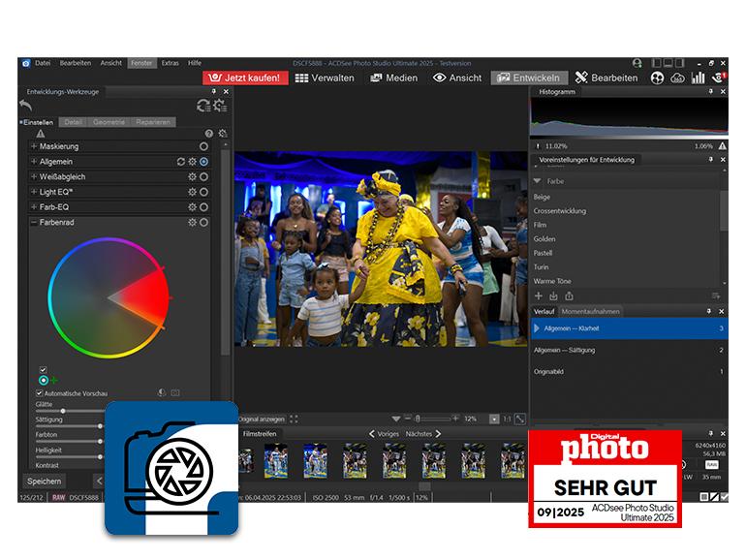Collapse the Farbenrad section

pos(34,222)
